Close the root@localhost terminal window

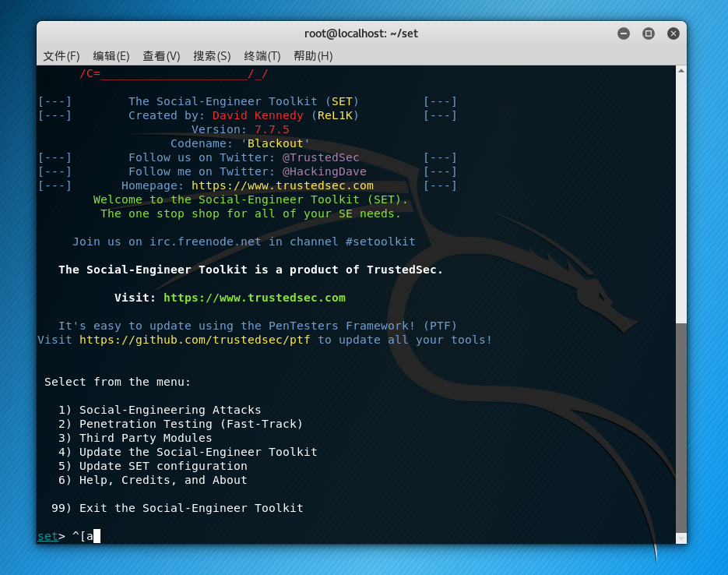(673, 34)
